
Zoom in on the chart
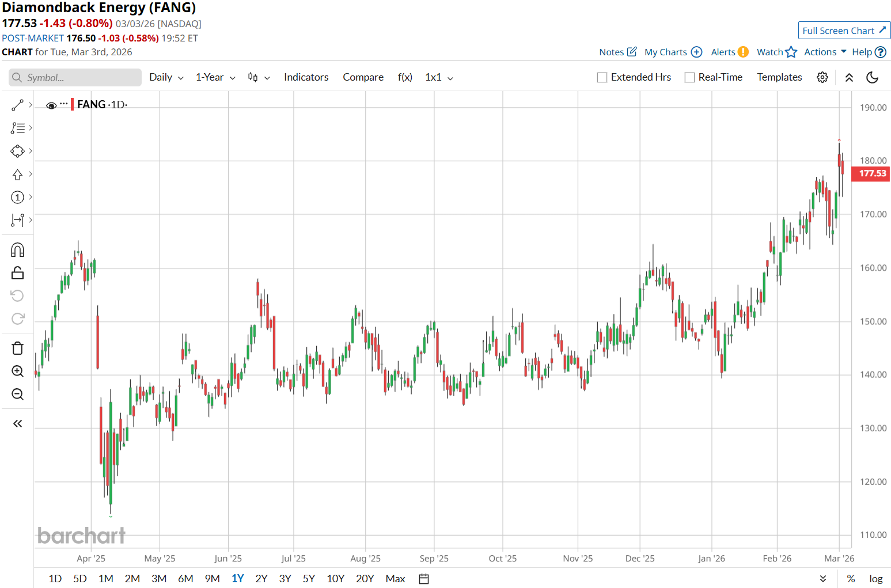(17, 371)
